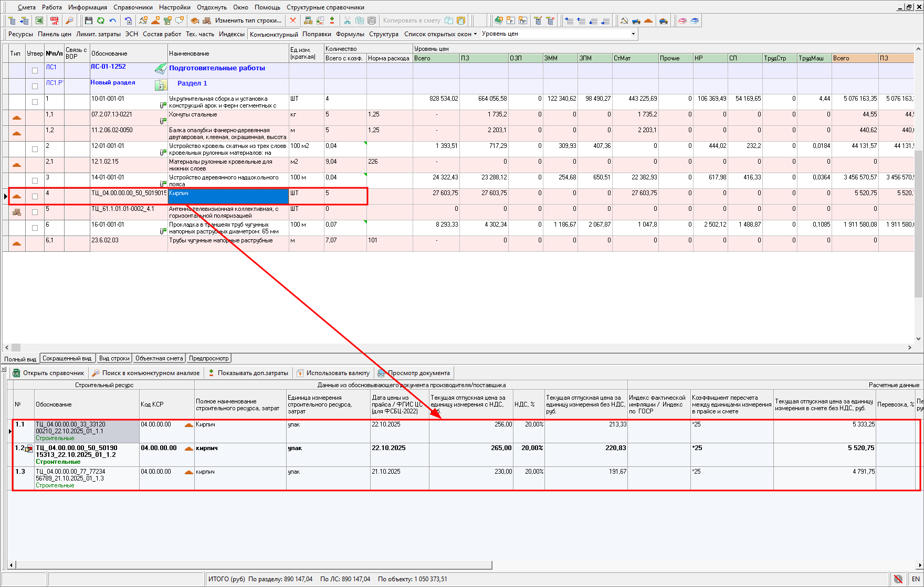The image size is (924, 587).
Task: Tick the approval checkbox for row 4 Кирпич
Action: 35,196
